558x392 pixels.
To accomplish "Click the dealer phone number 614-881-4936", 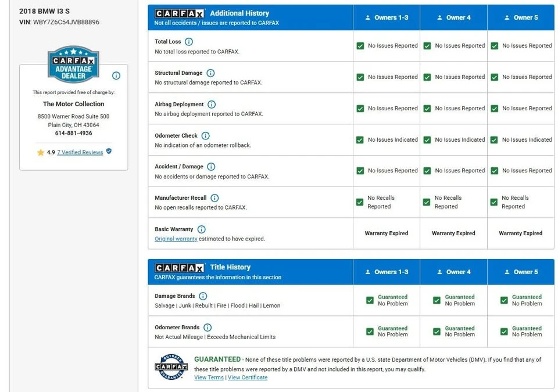I will pos(74,133).
